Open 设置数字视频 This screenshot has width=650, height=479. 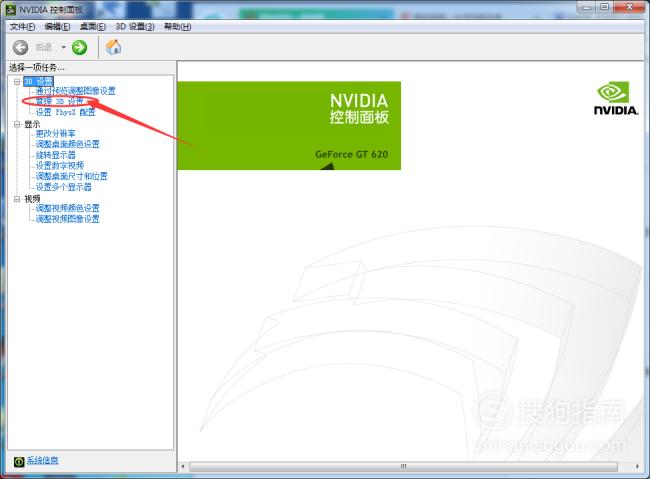[60, 165]
